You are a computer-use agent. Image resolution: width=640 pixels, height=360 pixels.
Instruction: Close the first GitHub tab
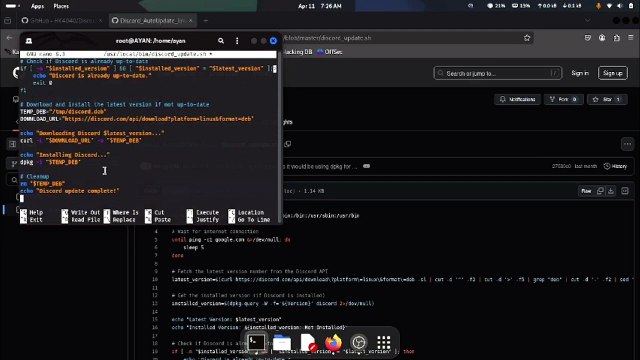100,20
